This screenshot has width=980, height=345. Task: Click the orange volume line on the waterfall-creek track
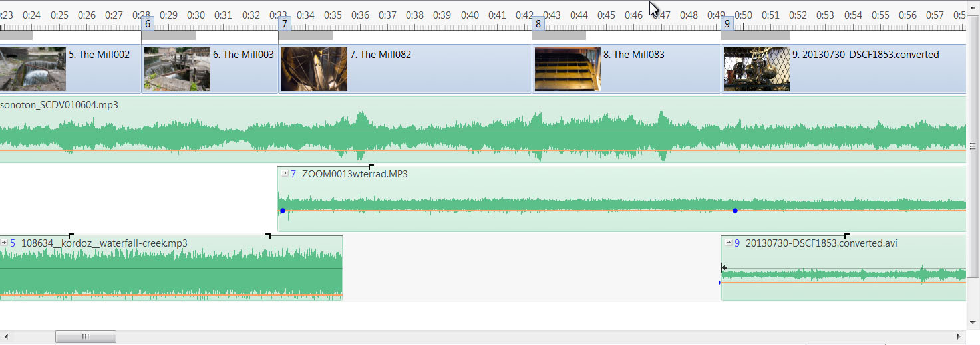171,295
